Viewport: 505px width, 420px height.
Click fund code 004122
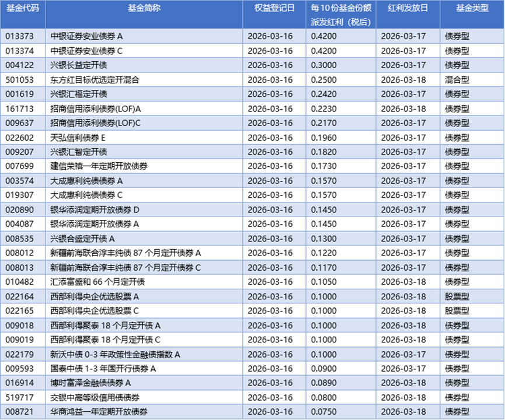click(19, 65)
